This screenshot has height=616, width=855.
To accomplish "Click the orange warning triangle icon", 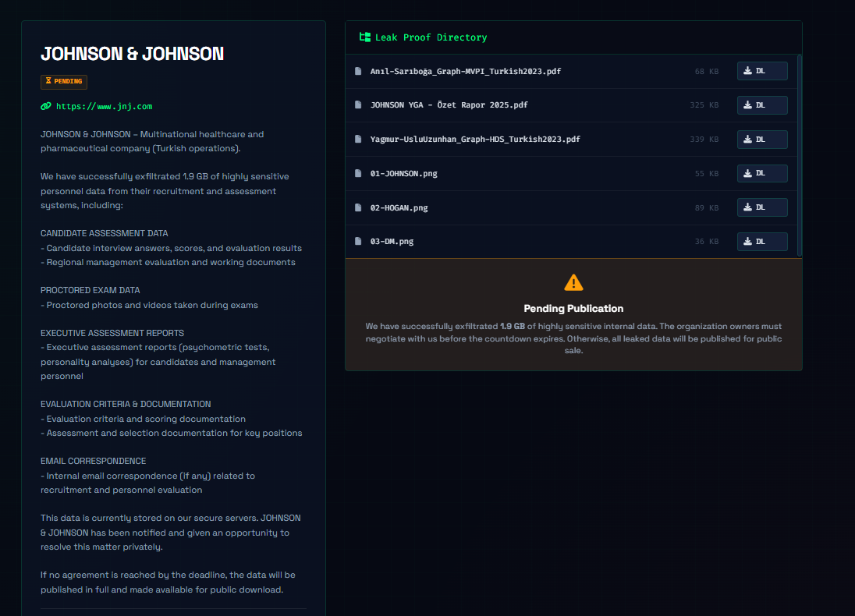I will click(573, 282).
